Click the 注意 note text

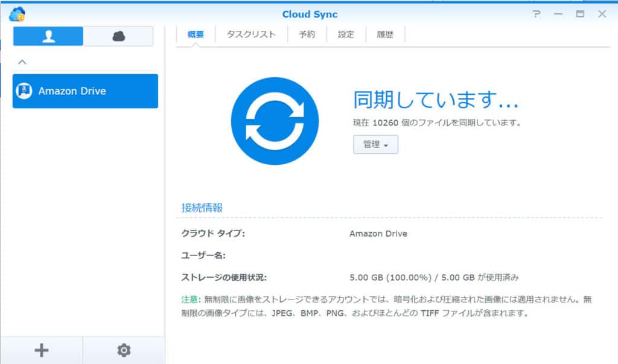pyautogui.click(x=387, y=307)
